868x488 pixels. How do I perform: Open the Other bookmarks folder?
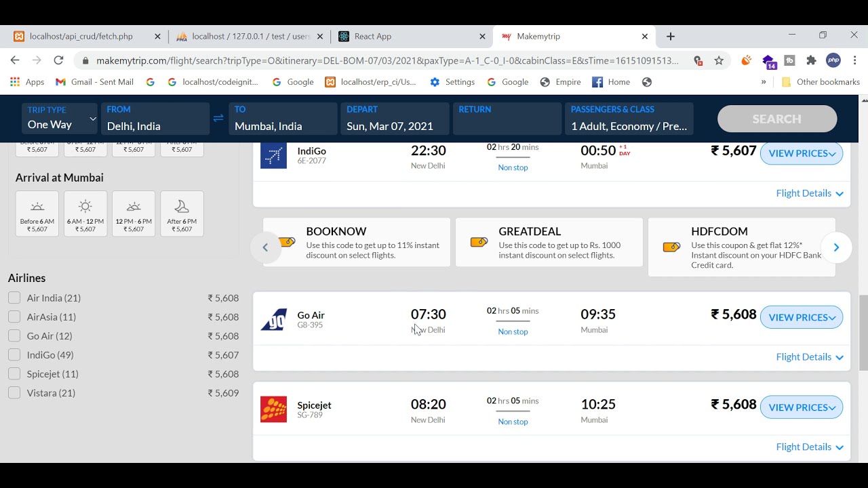click(x=821, y=82)
